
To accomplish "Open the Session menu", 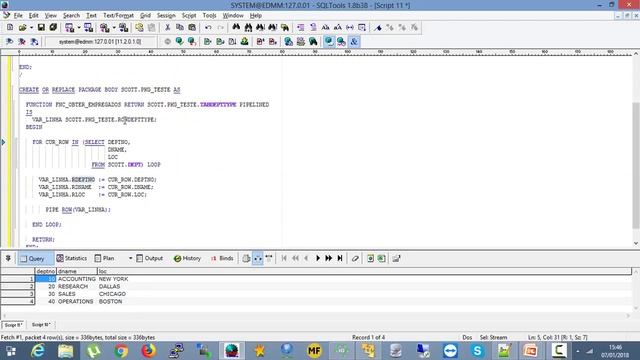I will click(x=166, y=16).
